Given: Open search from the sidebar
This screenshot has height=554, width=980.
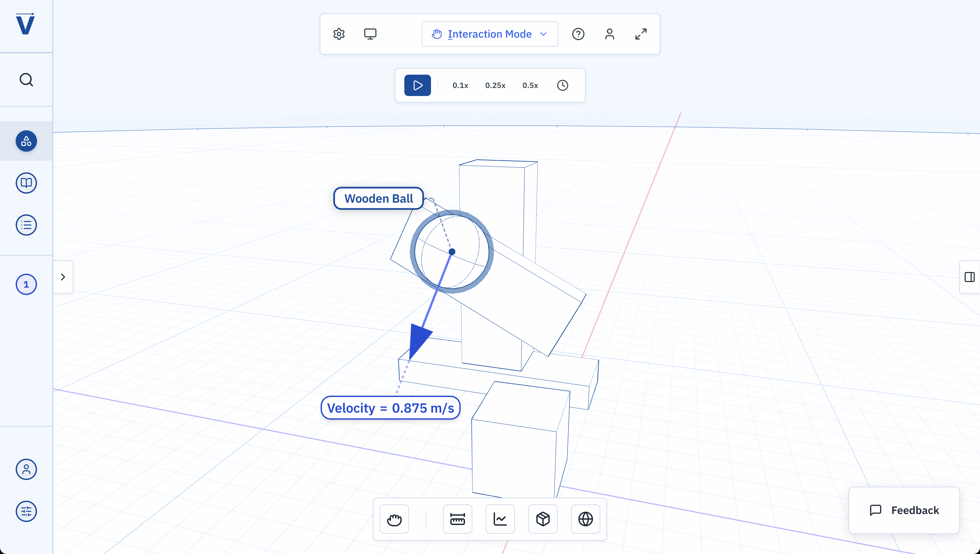Looking at the screenshot, I should click(26, 80).
